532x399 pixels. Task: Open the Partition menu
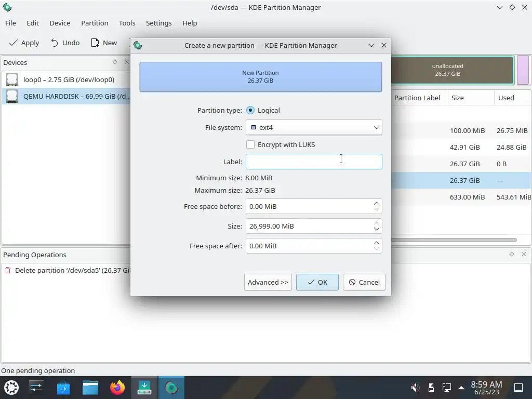(95, 23)
